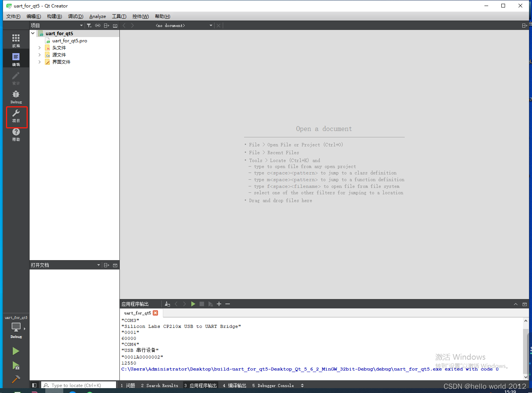Toggle the left sidebar visibility button
Viewport: 532px width, 393px height.
tap(34, 385)
